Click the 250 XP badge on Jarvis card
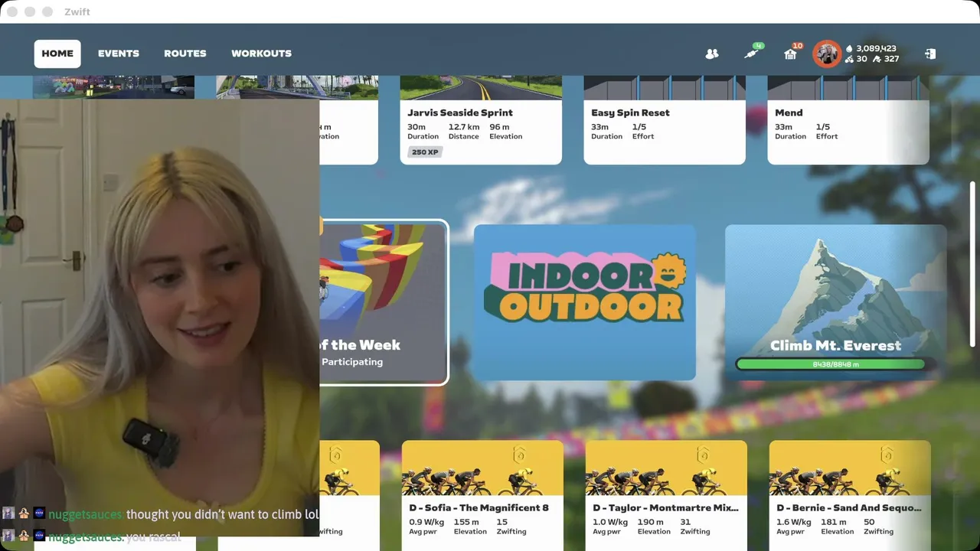This screenshot has width=980, height=551. click(x=425, y=152)
